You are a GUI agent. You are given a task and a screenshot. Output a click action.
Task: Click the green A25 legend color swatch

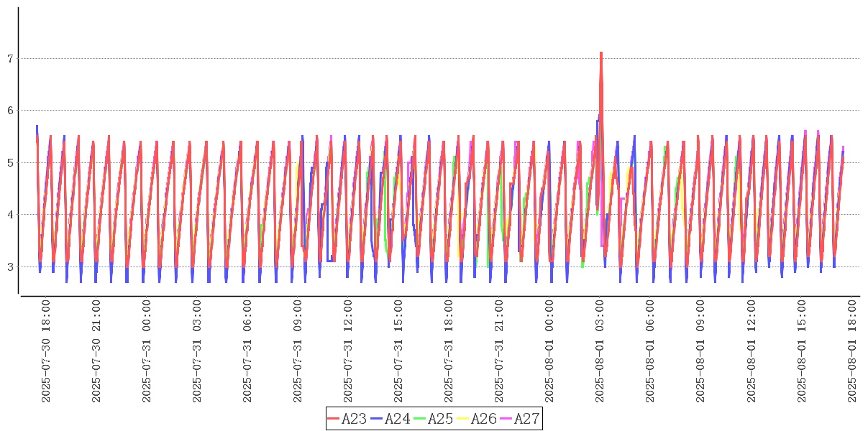click(x=420, y=419)
